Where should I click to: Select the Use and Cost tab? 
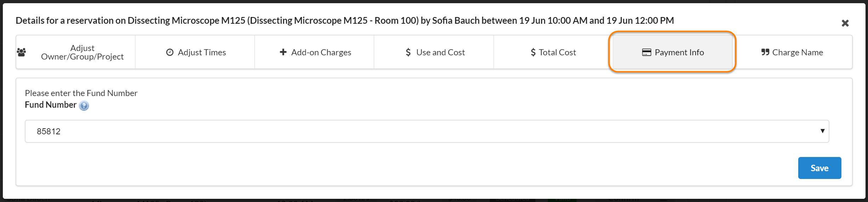440,52
